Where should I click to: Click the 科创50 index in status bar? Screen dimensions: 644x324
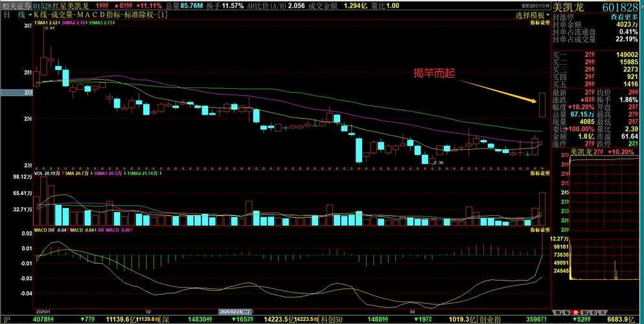coord(332,319)
